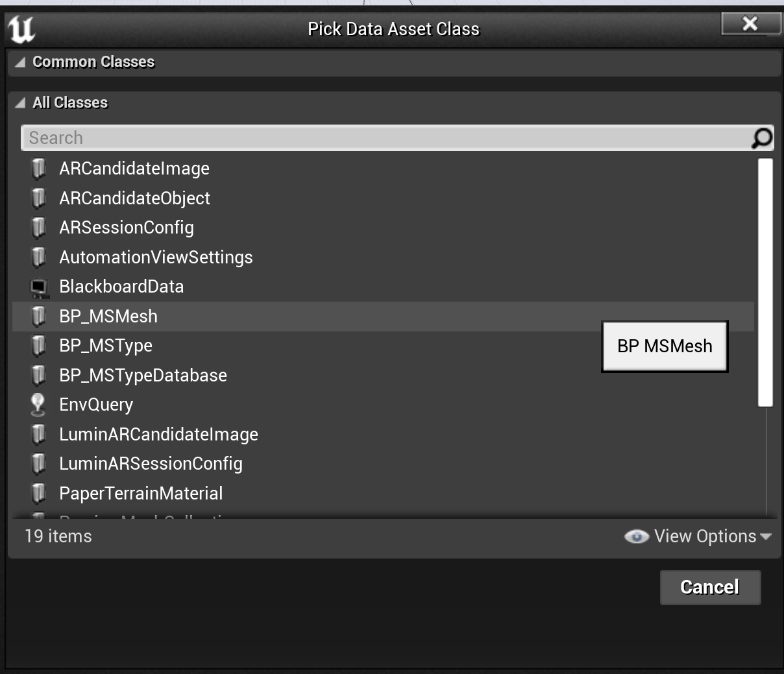Click the search magnifier icon
This screenshot has width=784, height=674.
tap(761, 138)
